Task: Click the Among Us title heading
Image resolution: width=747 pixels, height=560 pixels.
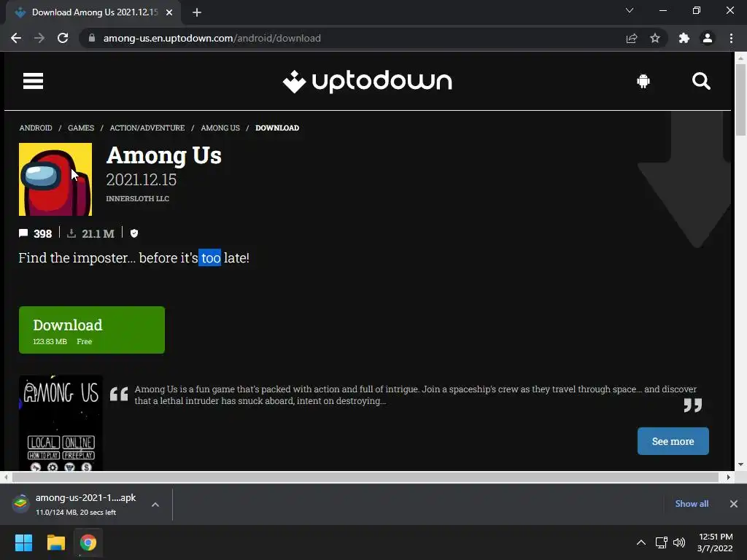Action: [x=164, y=155]
